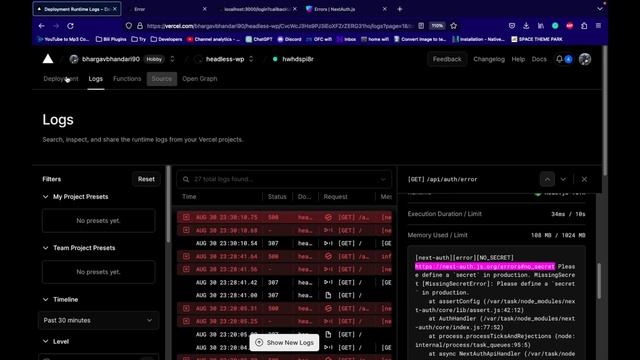
Task: Open the browser extensions puzzle icon
Action: (x=584, y=26)
